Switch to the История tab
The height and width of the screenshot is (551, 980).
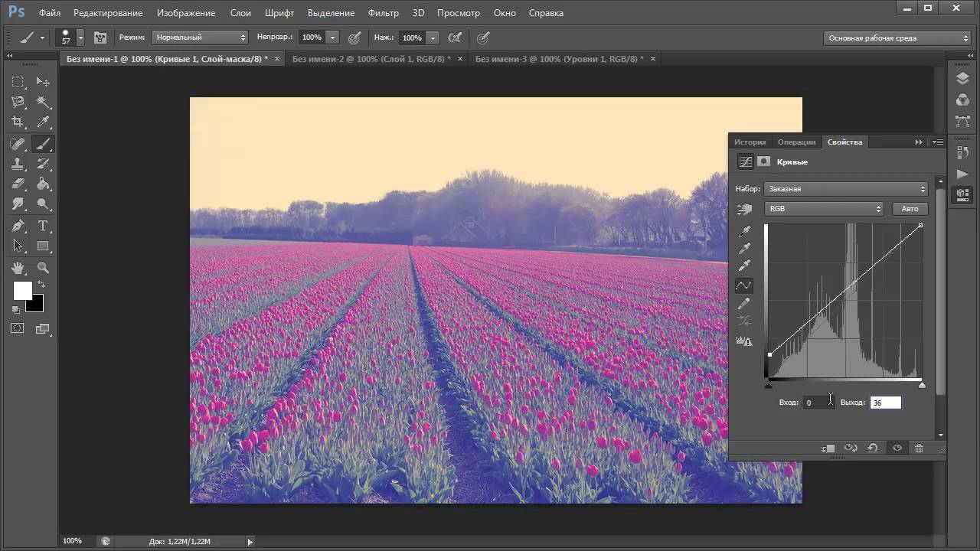750,142
